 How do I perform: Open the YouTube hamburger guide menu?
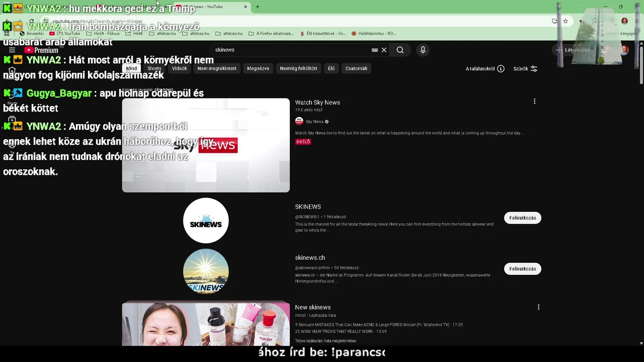(x=12, y=50)
